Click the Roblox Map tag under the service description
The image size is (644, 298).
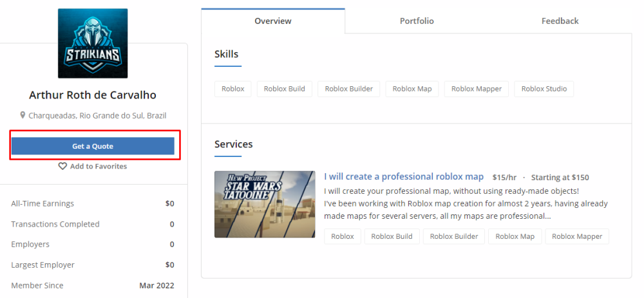(x=515, y=236)
